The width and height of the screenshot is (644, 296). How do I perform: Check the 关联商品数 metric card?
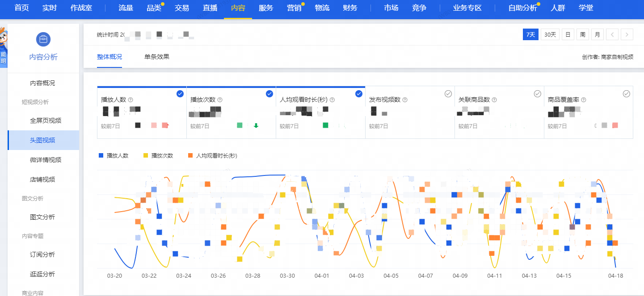(x=538, y=94)
